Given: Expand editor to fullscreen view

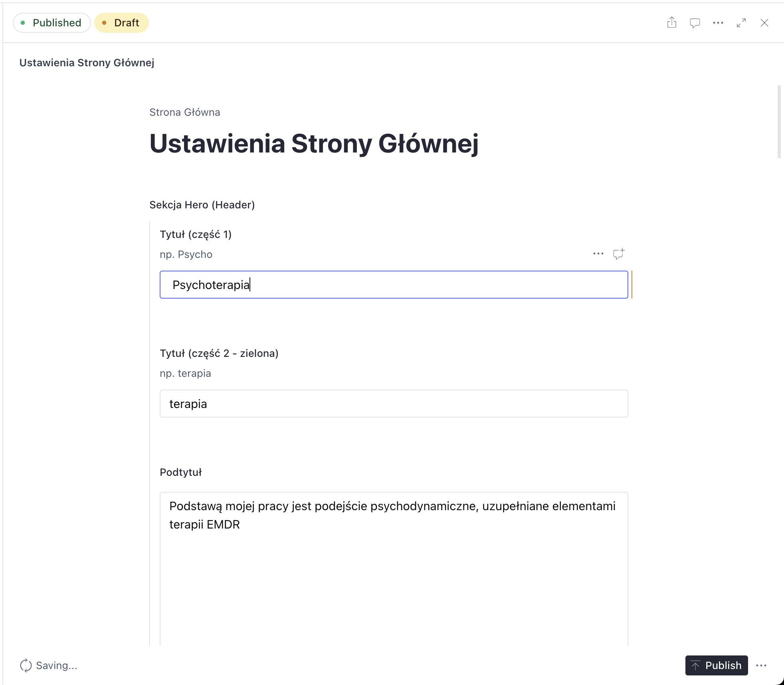Looking at the screenshot, I should 741,23.
